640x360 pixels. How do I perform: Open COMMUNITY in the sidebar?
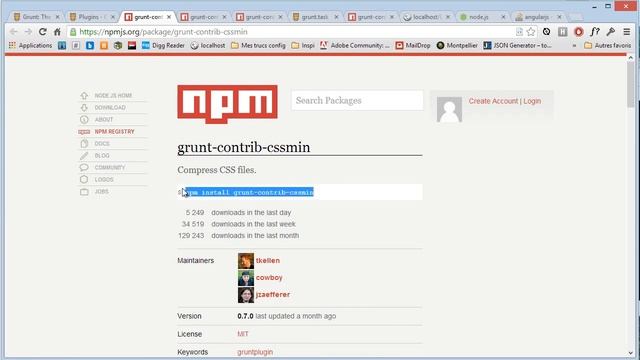pos(110,168)
